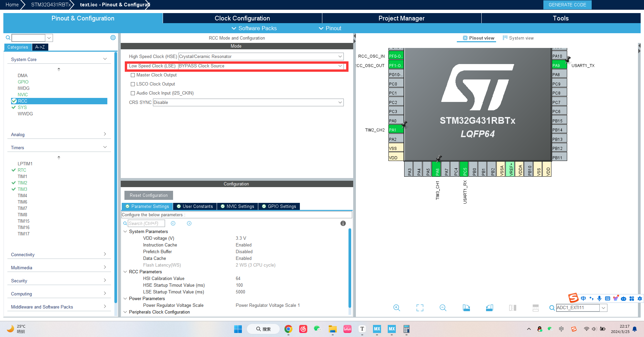Go to the Home breadcrumb
644x337 pixels.
[x=12, y=5]
